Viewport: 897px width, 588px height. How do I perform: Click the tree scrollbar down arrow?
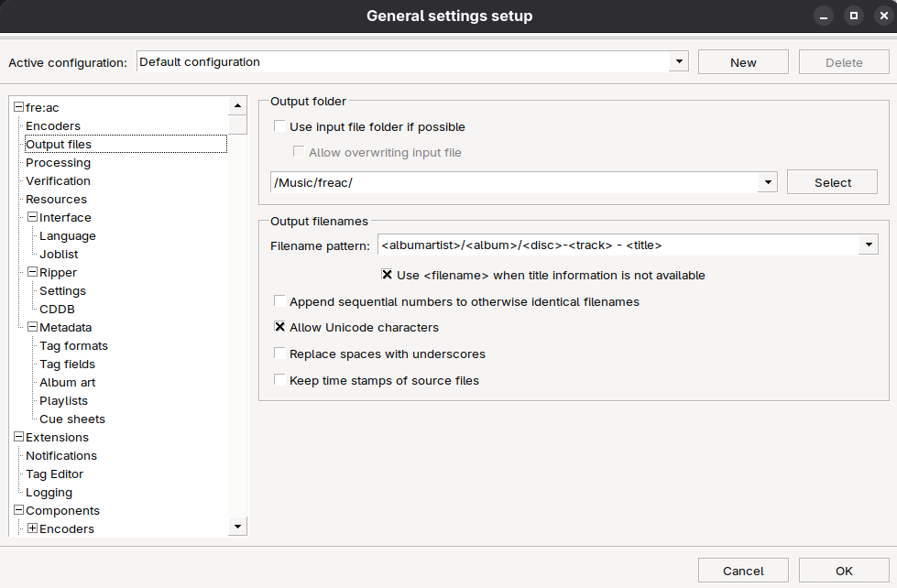tap(237, 527)
